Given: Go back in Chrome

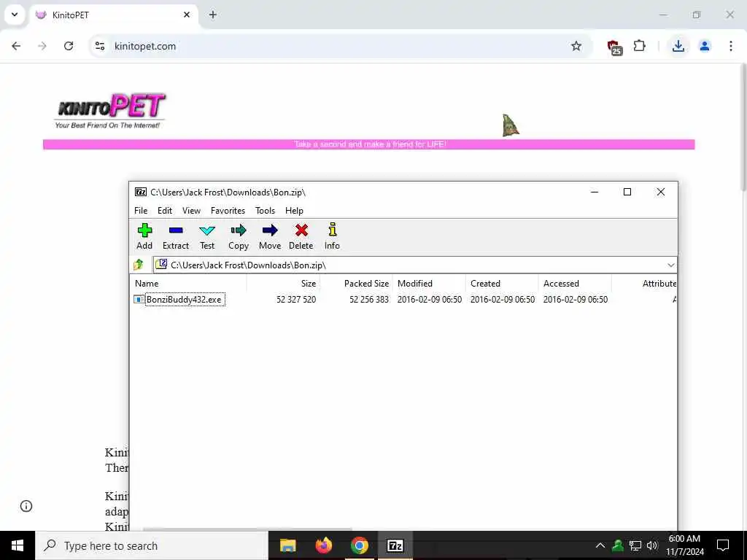Looking at the screenshot, I should coord(16,46).
